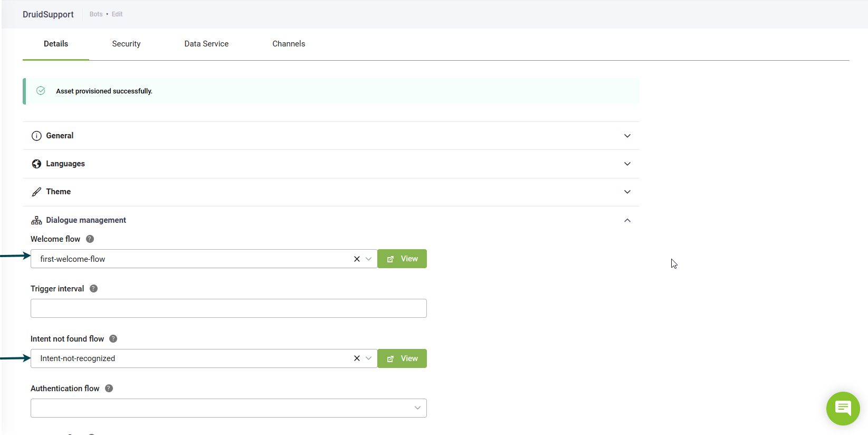
Task: Collapse the Dialogue management section
Action: pos(627,220)
